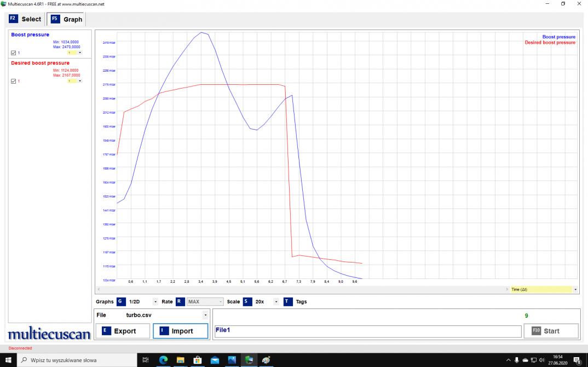Open the Mail app in the taskbar
This screenshot has height=367, width=588.
pos(215,360)
